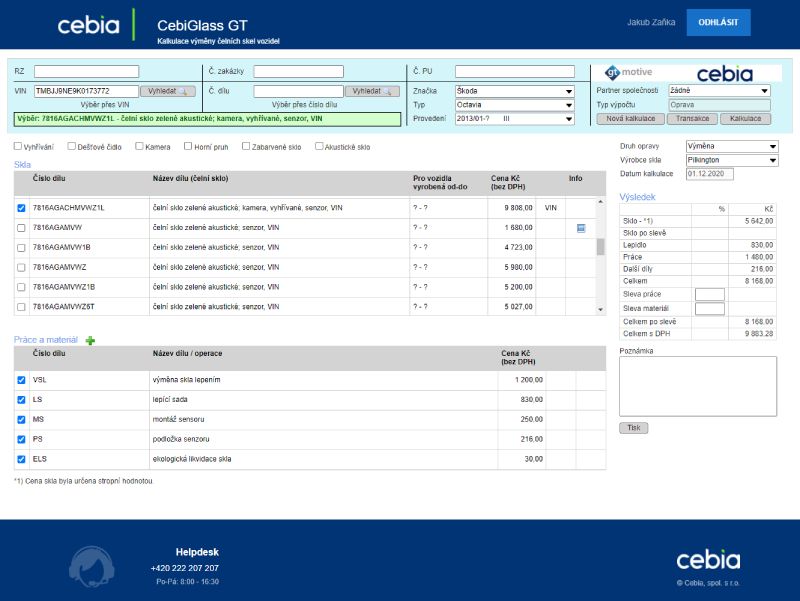The height and width of the screenshot is (601, 800).
Task: Click the Skla section heading
Action: click(x=22, y=164)
